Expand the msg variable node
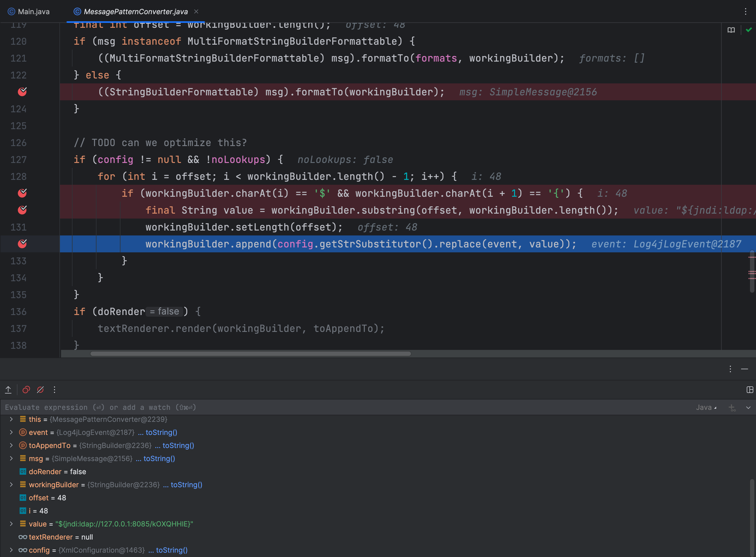The height and width of the screenshot is (557, 756). pos(11,459)
